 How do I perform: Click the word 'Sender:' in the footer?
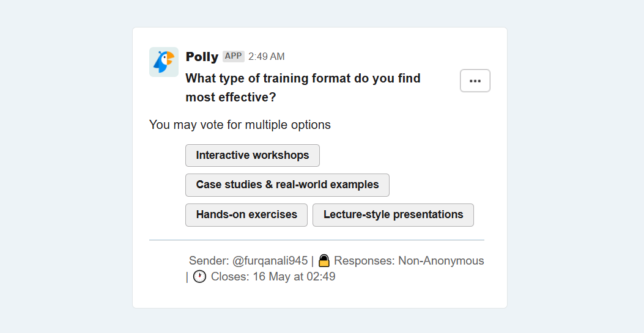point(209,261)
